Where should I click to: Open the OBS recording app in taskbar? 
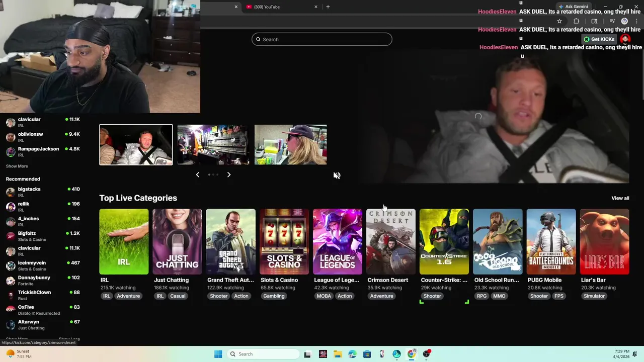point(427,354)
